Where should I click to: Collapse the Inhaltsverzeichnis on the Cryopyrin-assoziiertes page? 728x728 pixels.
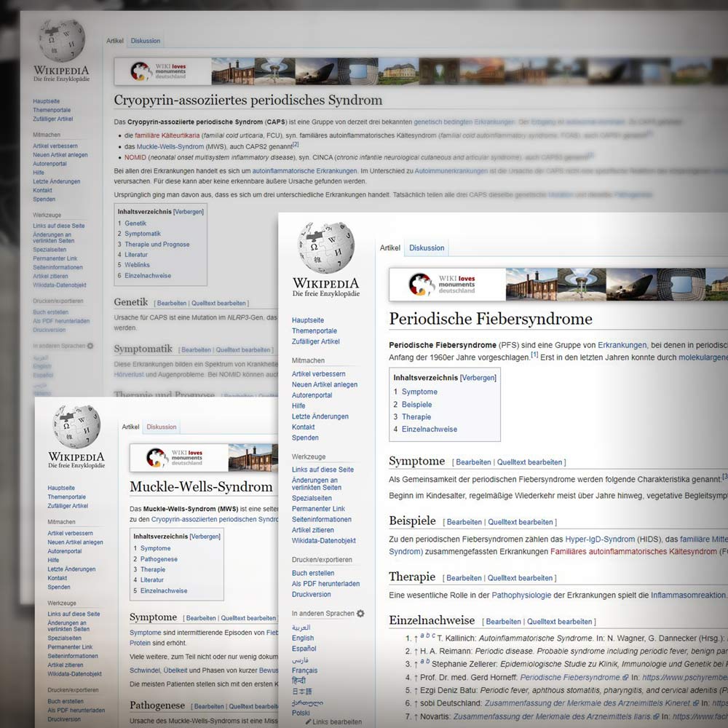(189, 212)
